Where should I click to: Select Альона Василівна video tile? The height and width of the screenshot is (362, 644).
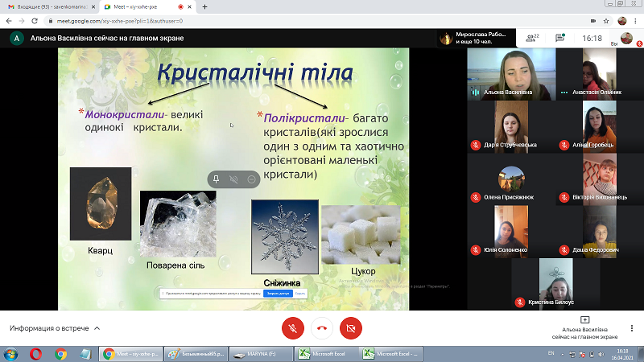511,74
